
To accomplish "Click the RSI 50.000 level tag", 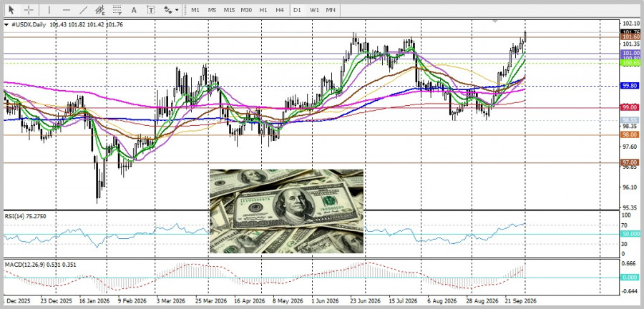I will click(630, 233).
